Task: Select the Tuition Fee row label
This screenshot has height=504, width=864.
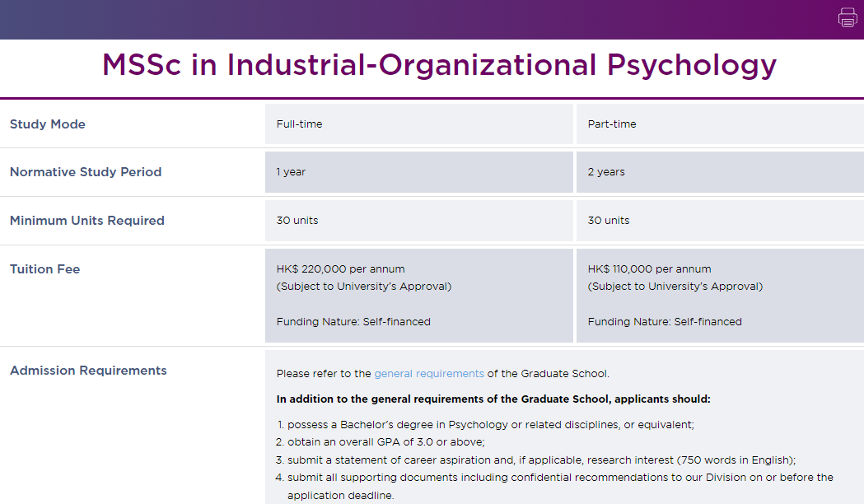Action: coord(45,269)
